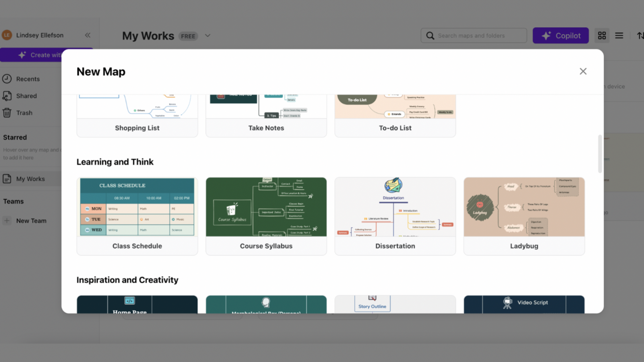Open the Copilot button

(561, 36)
